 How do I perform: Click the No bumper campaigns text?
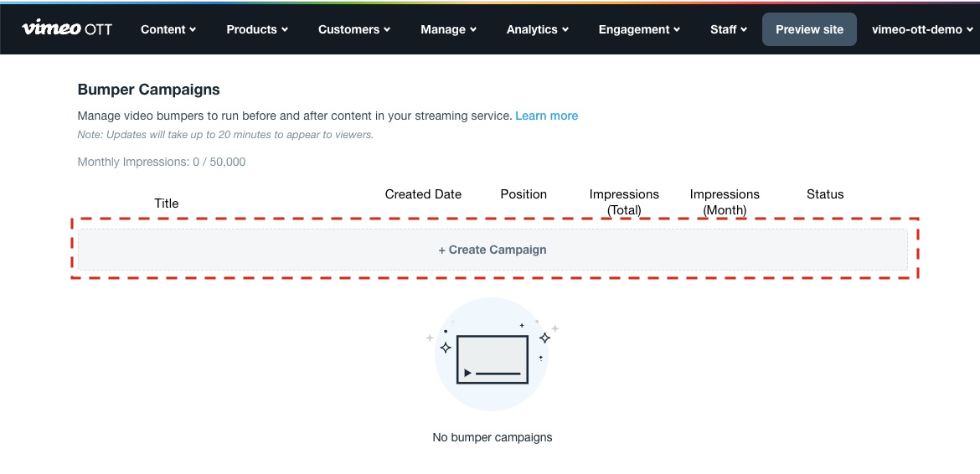pyautogui.click(x=493, y=437)
